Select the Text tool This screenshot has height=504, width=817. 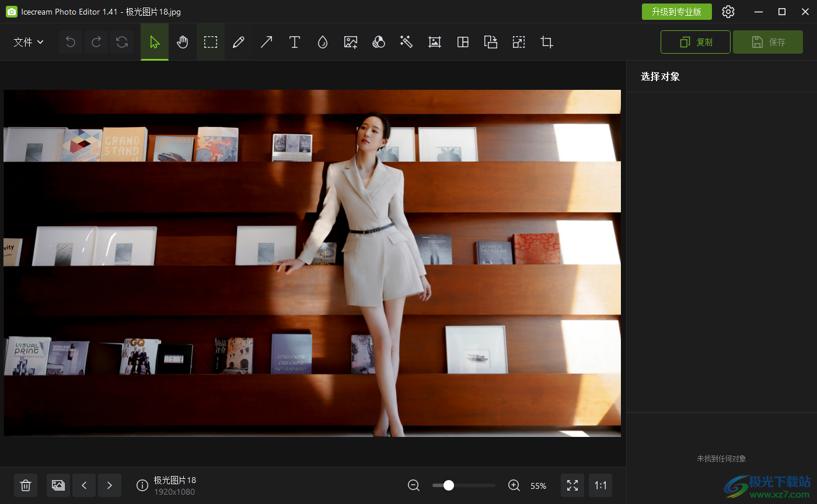[x=295, y=42]
